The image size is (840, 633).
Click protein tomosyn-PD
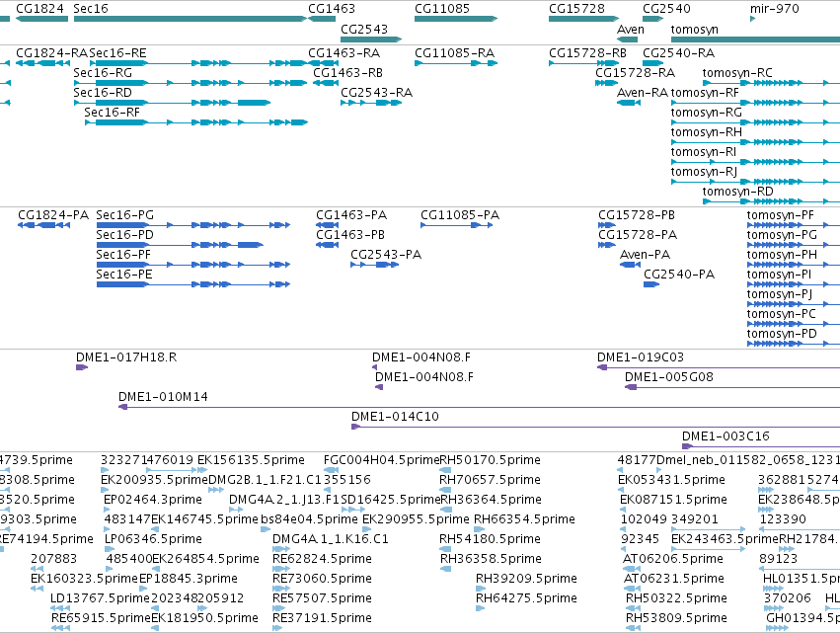point(782,334)
